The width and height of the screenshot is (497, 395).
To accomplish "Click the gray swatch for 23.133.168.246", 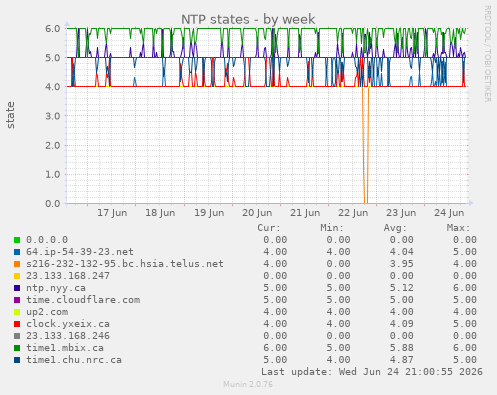I will (17, 336).
